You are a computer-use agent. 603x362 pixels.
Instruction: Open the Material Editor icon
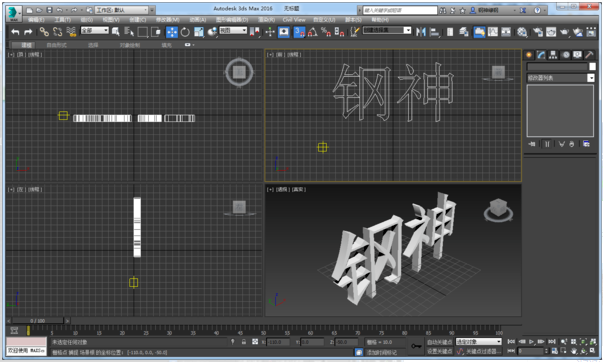(522, 32)
